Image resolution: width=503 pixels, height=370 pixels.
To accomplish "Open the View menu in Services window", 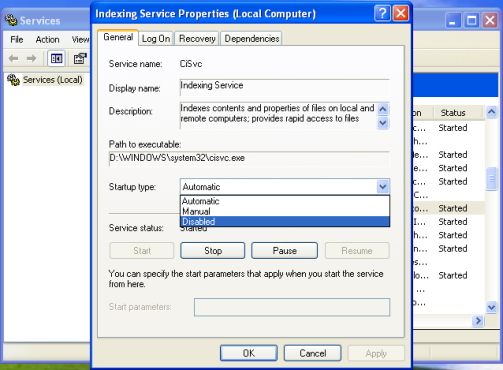I will (80, 40).
